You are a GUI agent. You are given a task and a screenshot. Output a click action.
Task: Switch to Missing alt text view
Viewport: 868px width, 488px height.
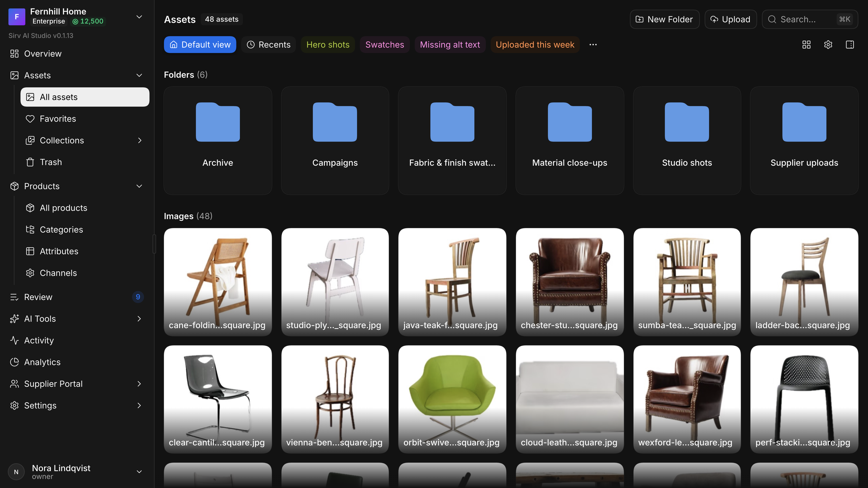tap(450, 44)
